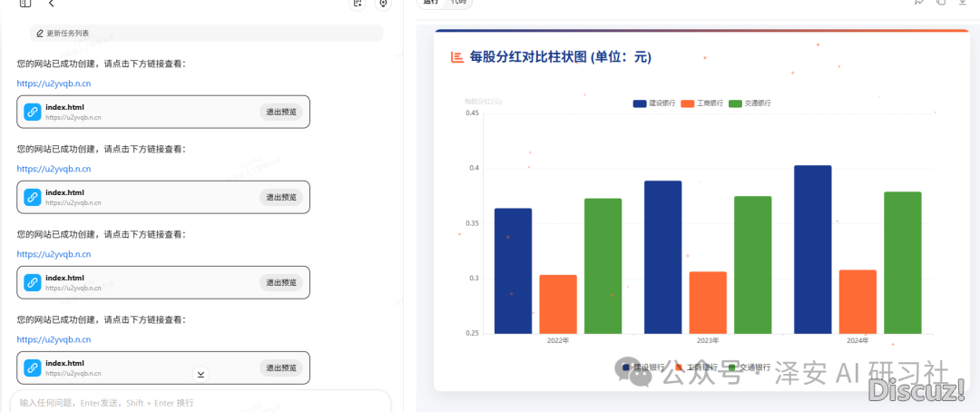Switch to the 运行 tab
The image size is (980, 412).
(x=431, y=3)
